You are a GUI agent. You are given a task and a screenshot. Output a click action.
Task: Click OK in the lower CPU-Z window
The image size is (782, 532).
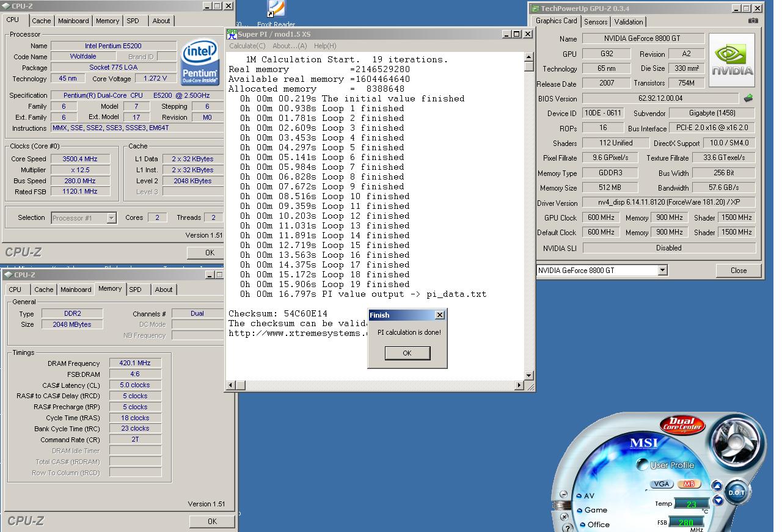click(212, 521)
